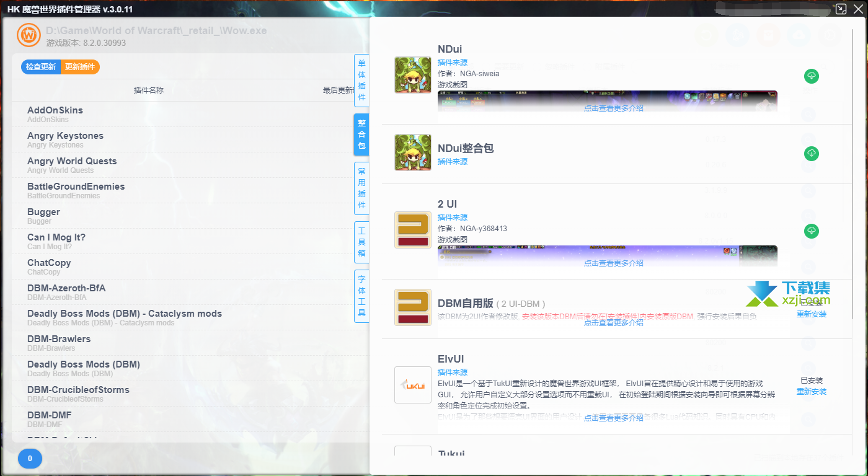
Task: Download the NDui plugin via green icon
Action: pyautogui.click(x=812, y=76)
